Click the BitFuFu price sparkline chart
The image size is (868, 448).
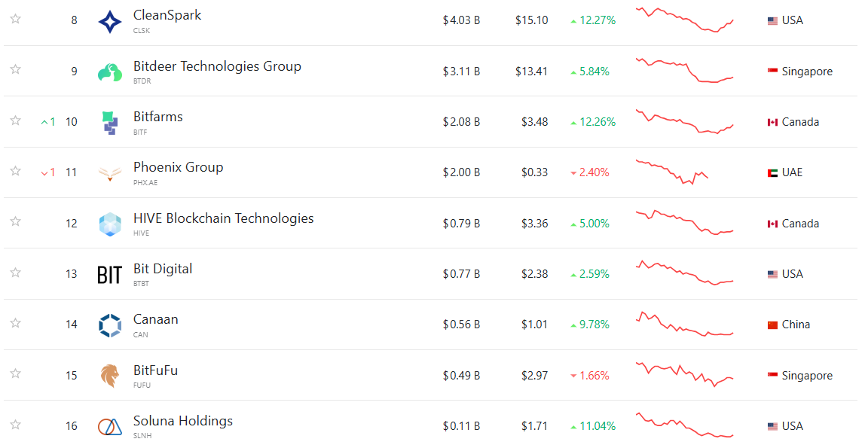(x=684, y=373)
